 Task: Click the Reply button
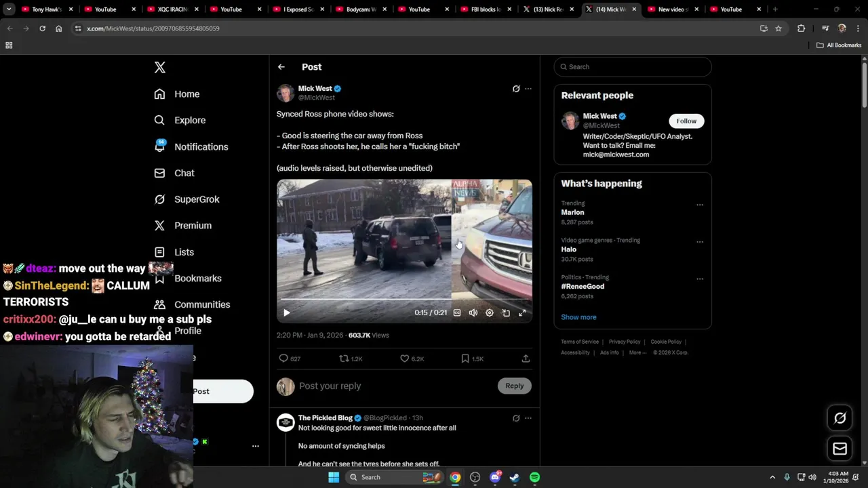tap(515, 386)
